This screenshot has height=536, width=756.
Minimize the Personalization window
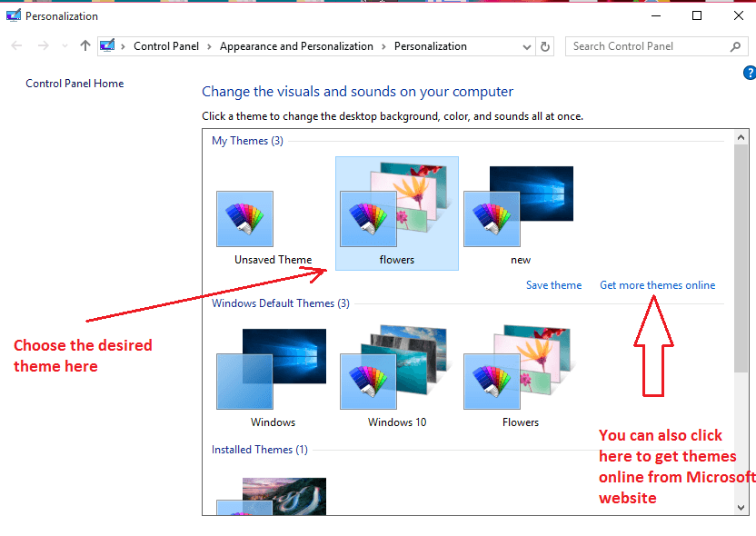[656, 16]
